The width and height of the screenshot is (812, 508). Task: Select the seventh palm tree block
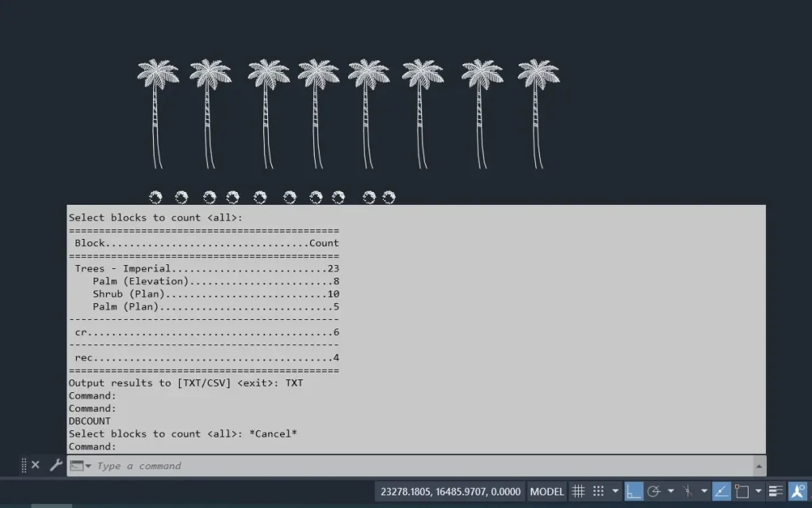pos(482,114)
